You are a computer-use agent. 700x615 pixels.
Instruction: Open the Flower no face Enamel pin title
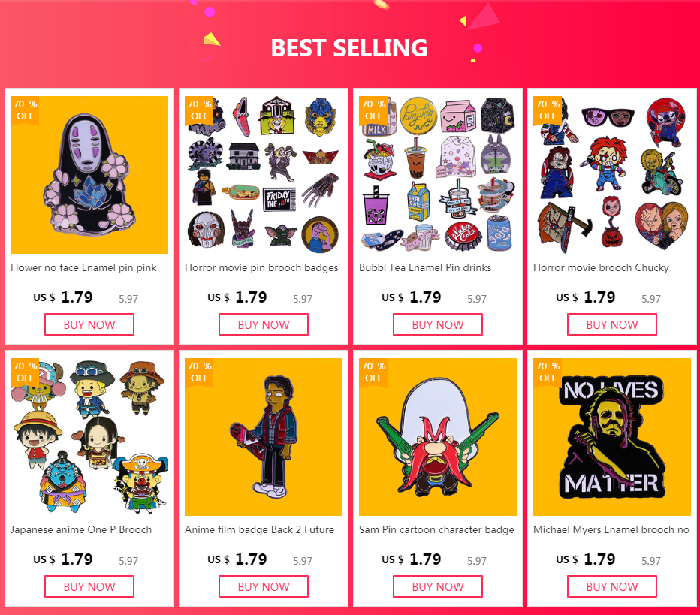point(83,268)
